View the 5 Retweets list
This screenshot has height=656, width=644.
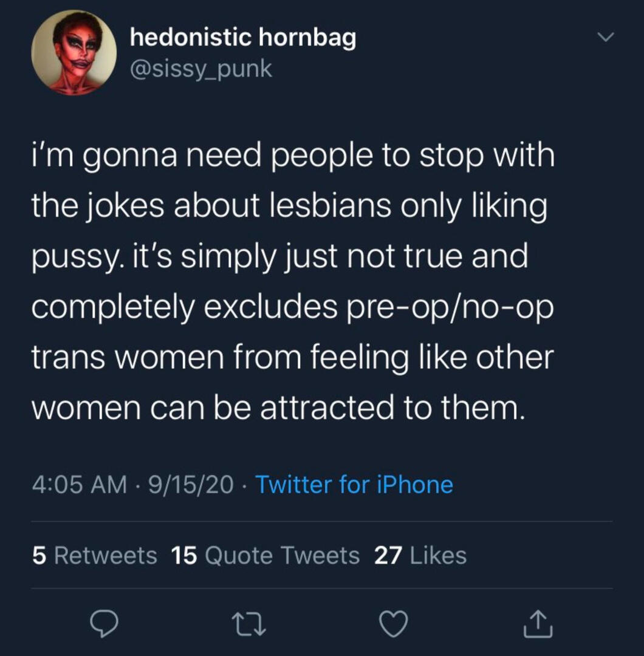pyautogui.click(x=94, y=555)
